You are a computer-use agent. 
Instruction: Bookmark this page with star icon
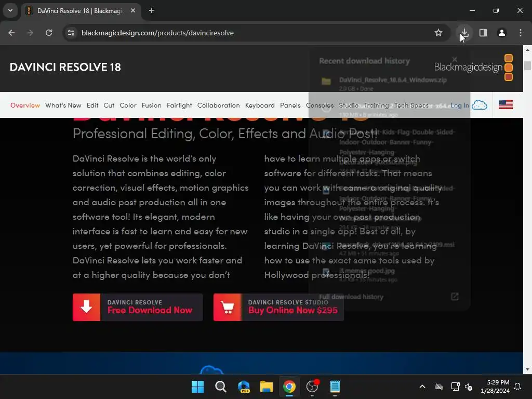pyautogui.click(x=438, y=33)
